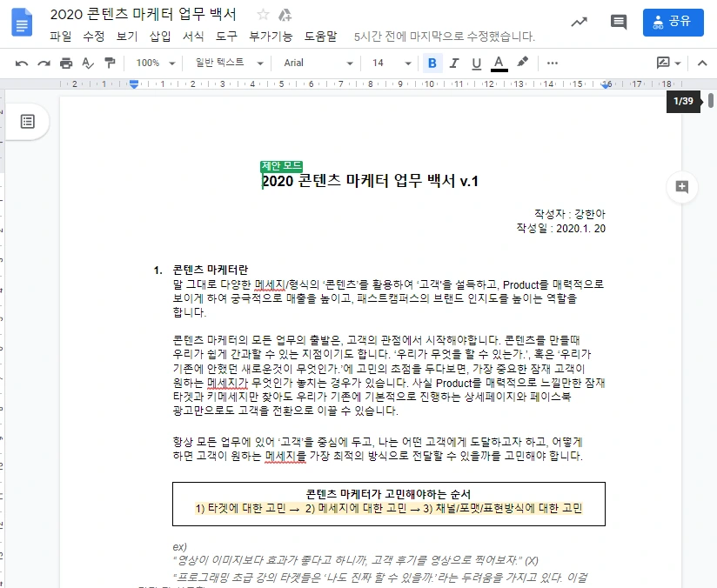Click the 작성일 : 2020.1. 20 line

[x=560, y=228]
